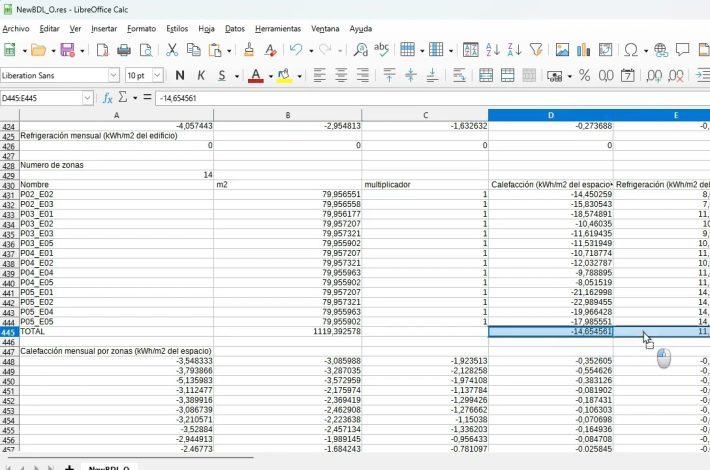Open the font name dropdown
Image resolution: width=710 pixels, height=470 pixels.
pos(113,75)
